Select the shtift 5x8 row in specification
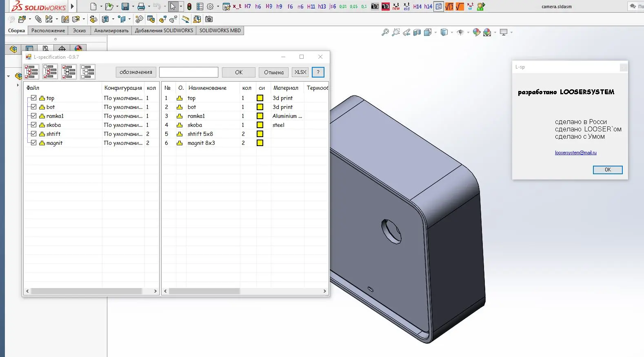This screenshot has height=357, width=644. coord(245,134)
